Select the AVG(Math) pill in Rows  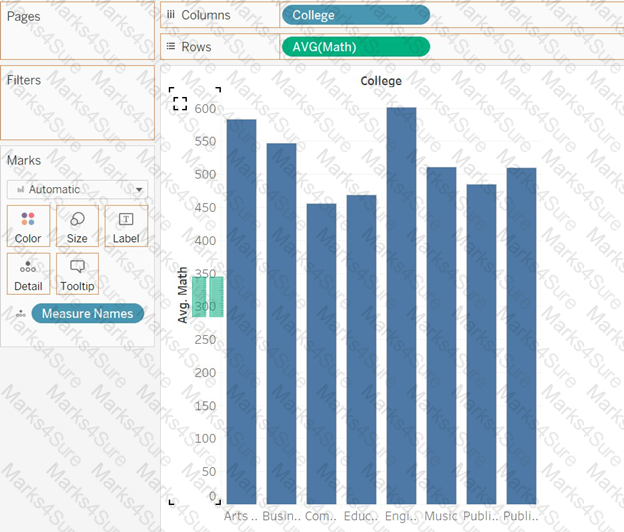tap(356, 47)
